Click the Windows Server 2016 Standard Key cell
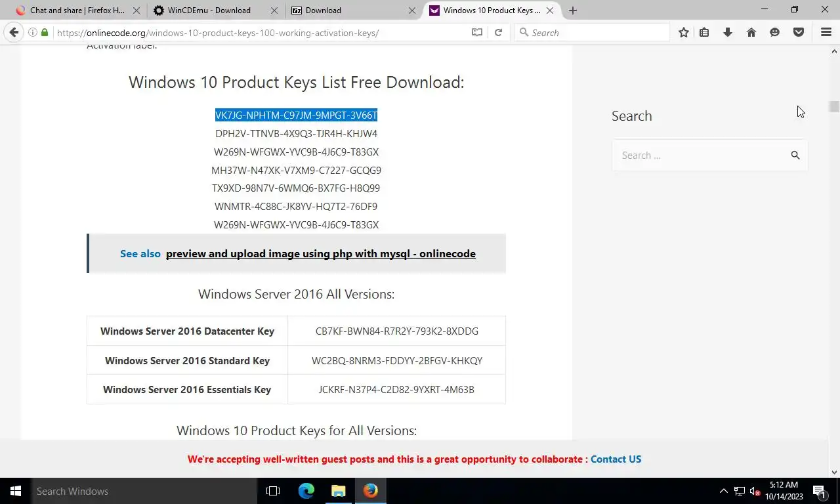Screen dimensions: 840x504 [187, 360]
